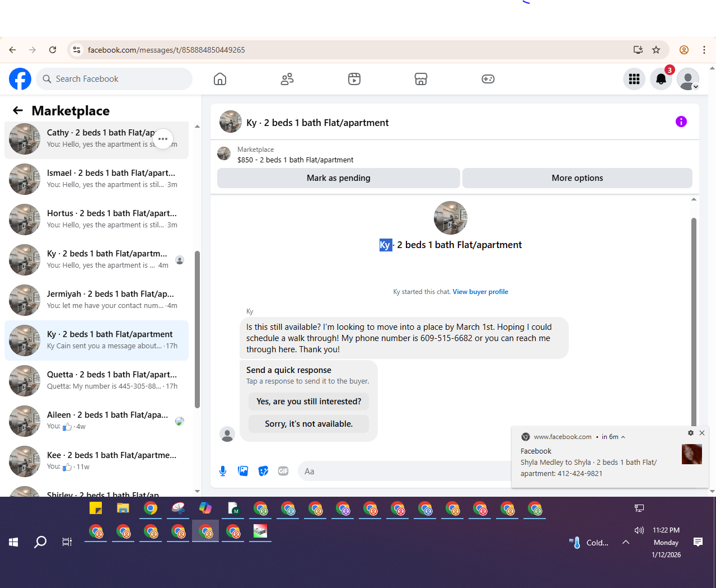This screenshot has height=588, width=716.
Task: Open Ismael's apartment conversation
Action: pos(96,179)
